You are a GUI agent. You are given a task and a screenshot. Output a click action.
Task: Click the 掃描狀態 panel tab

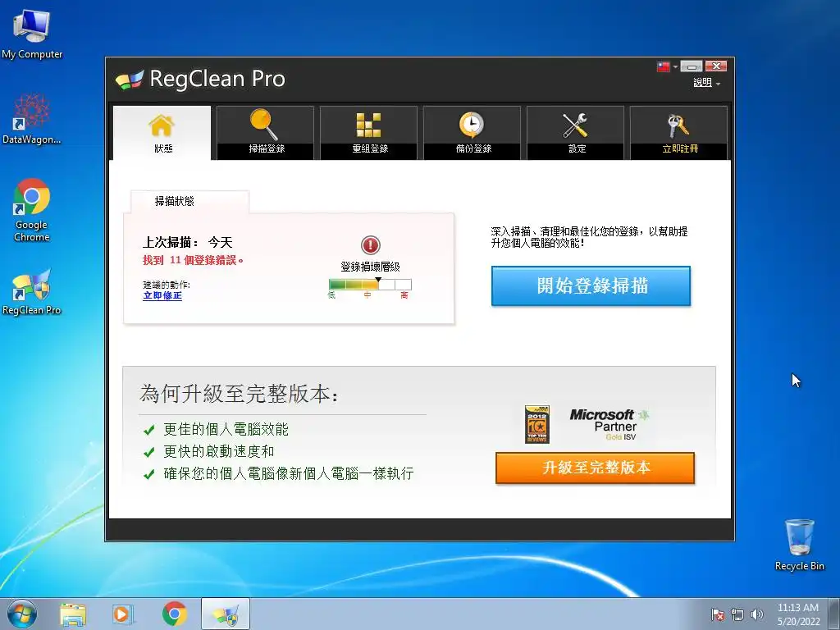tap(189, 202)
